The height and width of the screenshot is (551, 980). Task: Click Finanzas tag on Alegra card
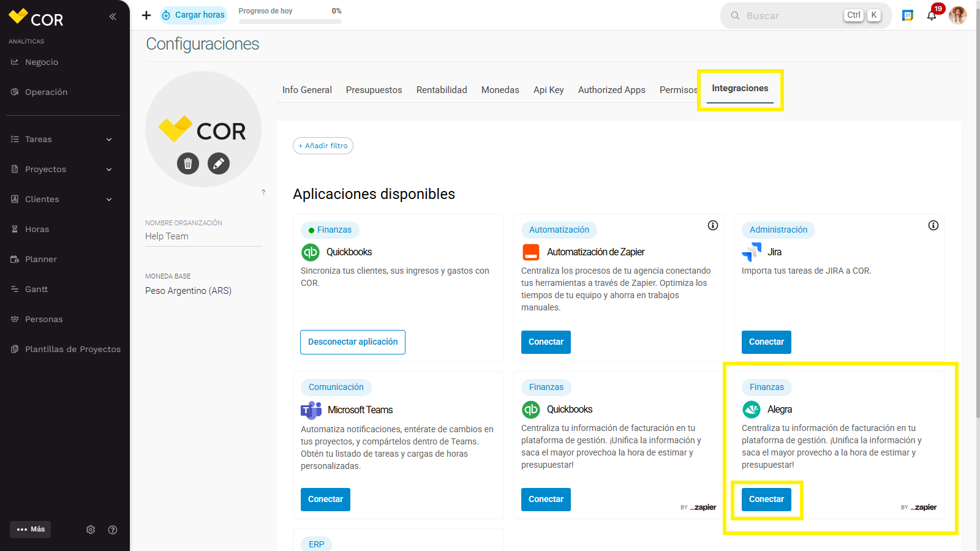[767, 388]
